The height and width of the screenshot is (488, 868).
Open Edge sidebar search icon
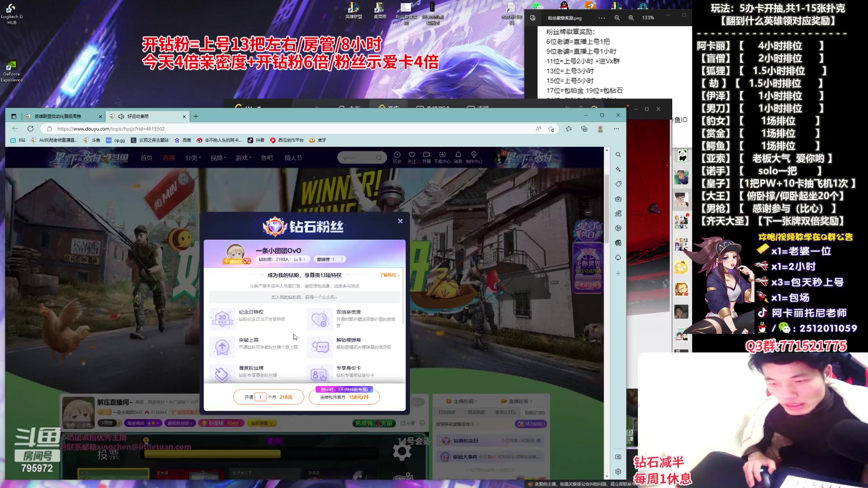(x=618, y=155)
